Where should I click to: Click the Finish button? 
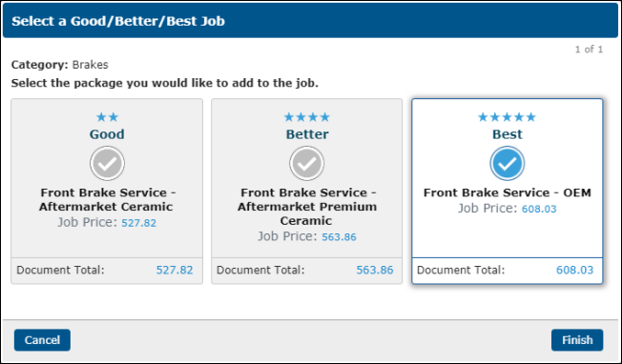coord(577,340)
